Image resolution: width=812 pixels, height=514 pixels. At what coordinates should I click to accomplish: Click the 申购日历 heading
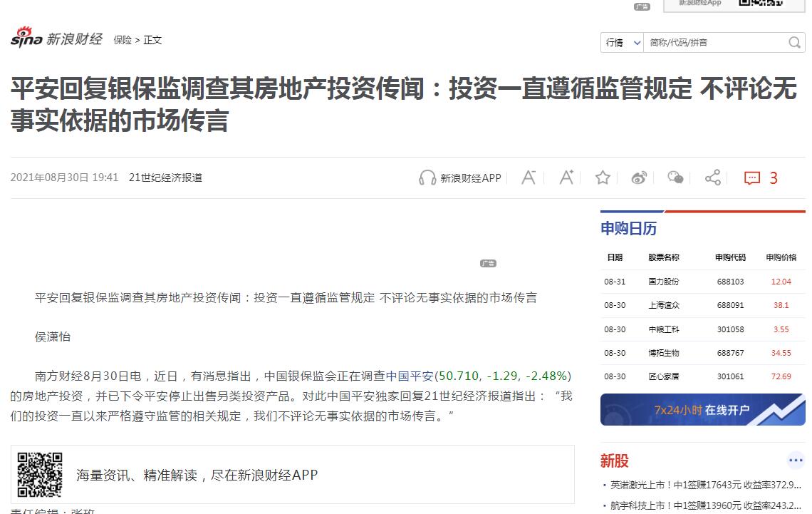tap(628, 229)
